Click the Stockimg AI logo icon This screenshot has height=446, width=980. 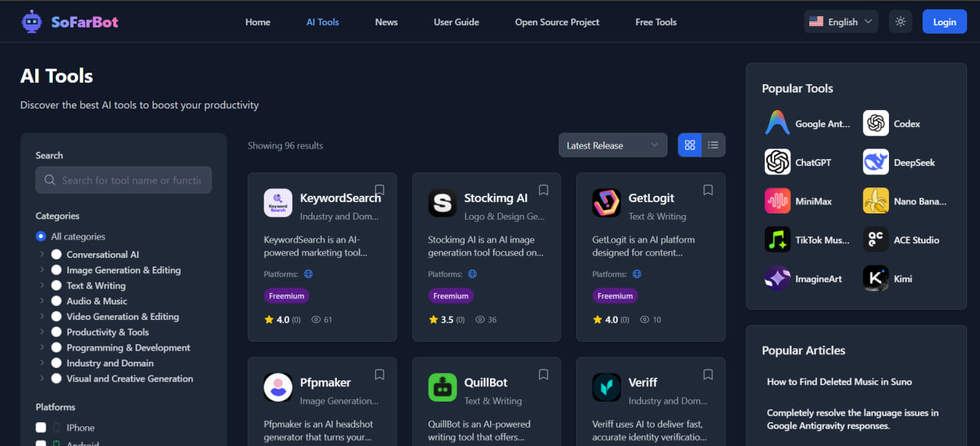click(443, 203)
